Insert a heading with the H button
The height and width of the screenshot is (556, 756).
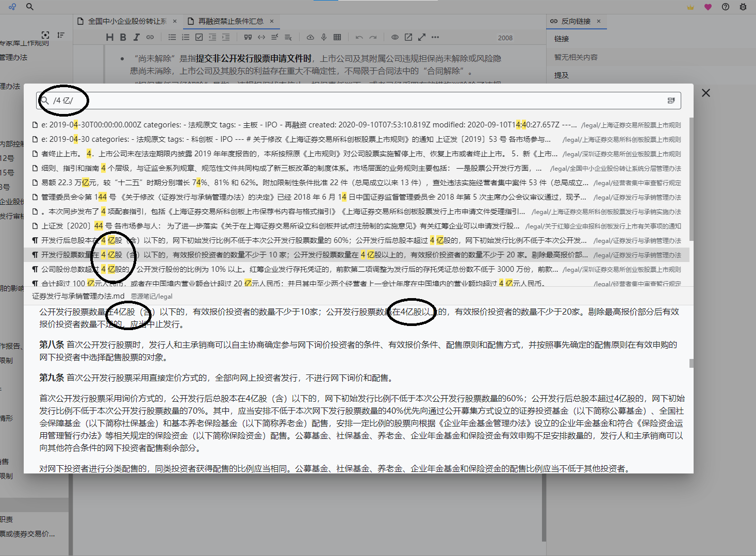[x=109, y=37]
